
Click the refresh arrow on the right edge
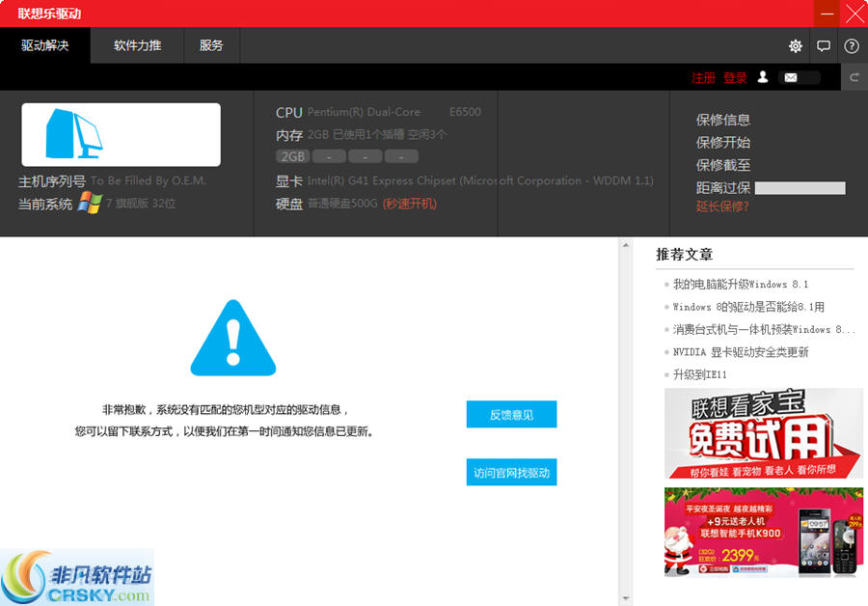[854, 77]
